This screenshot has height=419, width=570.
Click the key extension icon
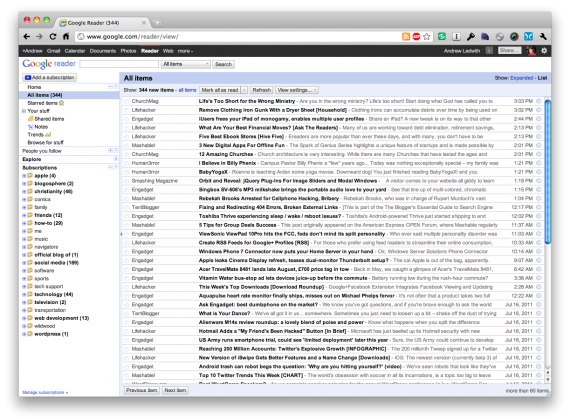(x=471, y=36)
